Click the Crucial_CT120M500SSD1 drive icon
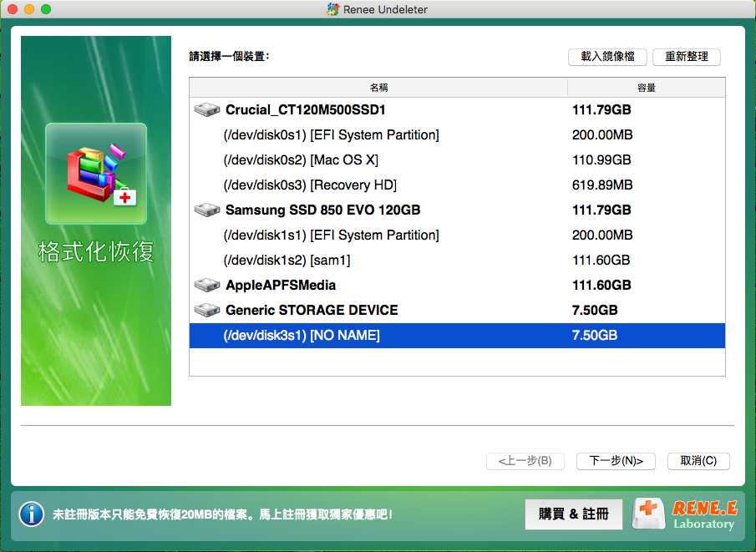Screen dimensions: 756x552 coord(207,110)
